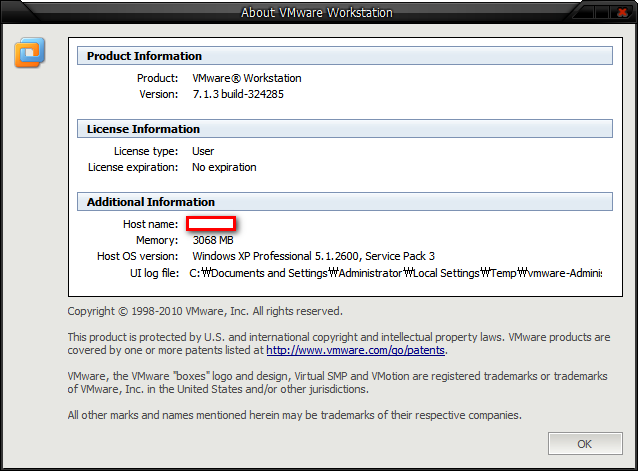The width and height of the screenshot is (638, 471).
Task: Click the Host name label
Action: point(151,224)
